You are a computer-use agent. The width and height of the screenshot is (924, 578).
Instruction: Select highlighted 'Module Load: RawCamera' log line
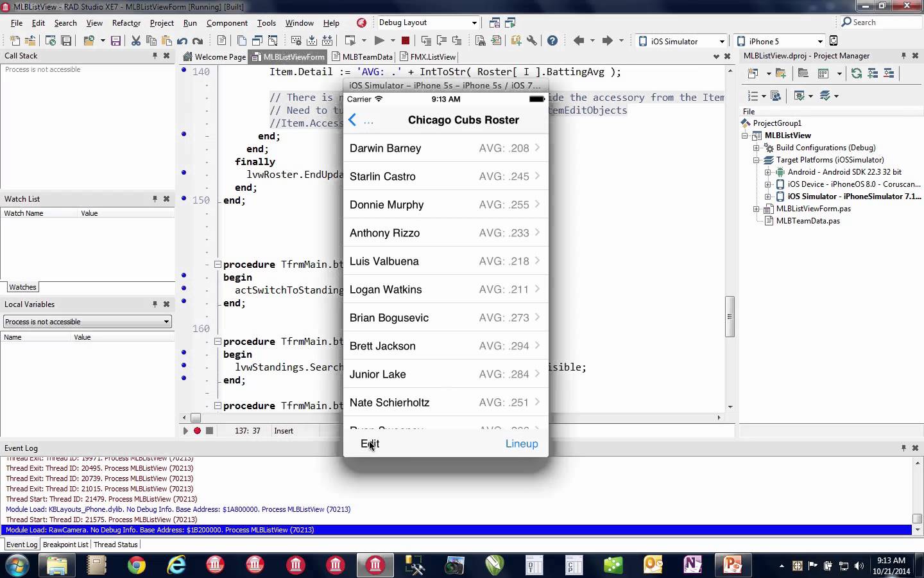[x=456, y=530]
